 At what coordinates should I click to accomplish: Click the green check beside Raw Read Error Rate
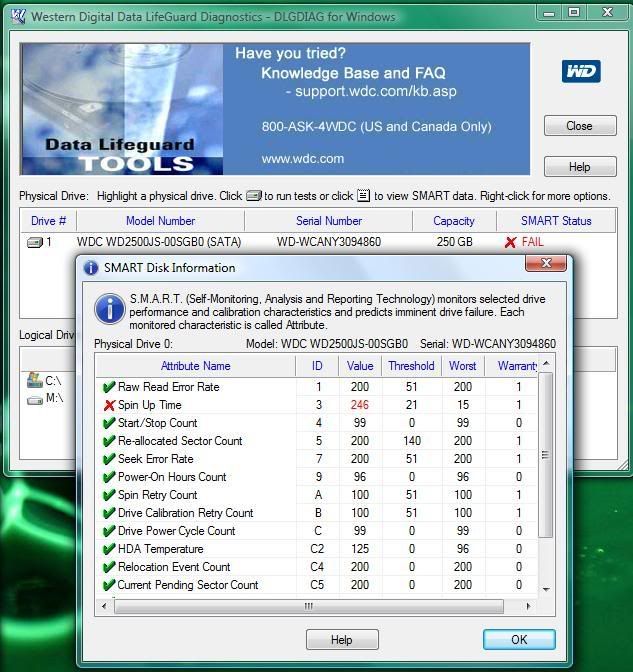click(109, 387)
